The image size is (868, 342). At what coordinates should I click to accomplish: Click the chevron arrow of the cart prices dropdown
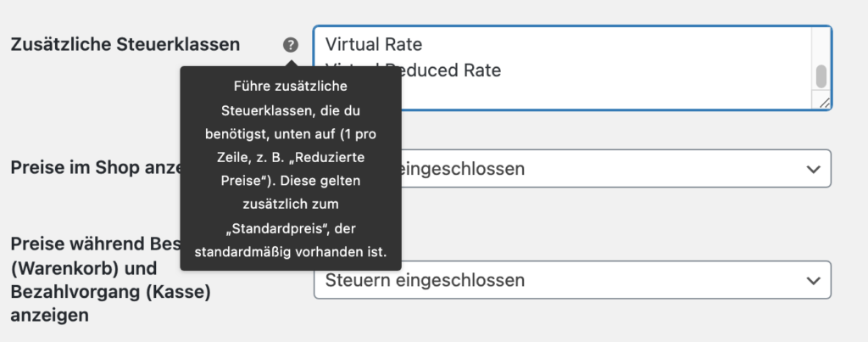coord(813,280)
